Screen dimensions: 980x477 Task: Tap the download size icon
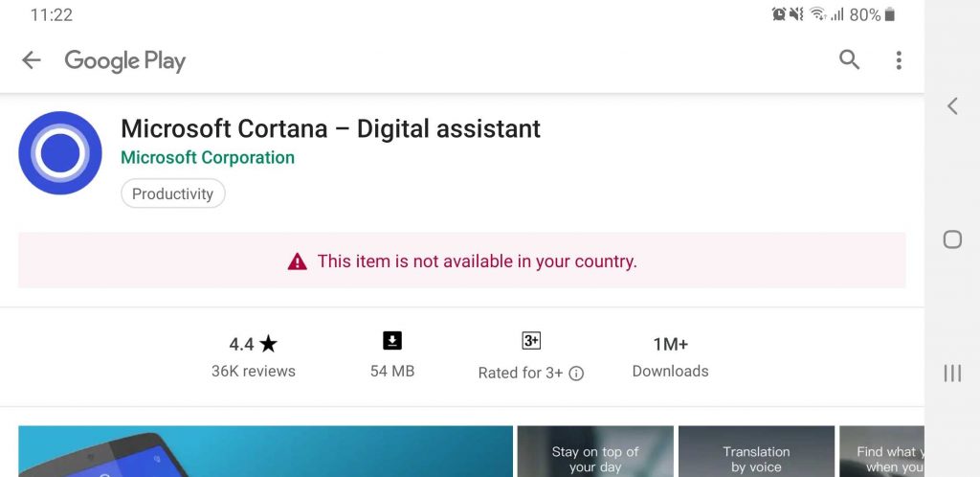(x=391, y=341)
